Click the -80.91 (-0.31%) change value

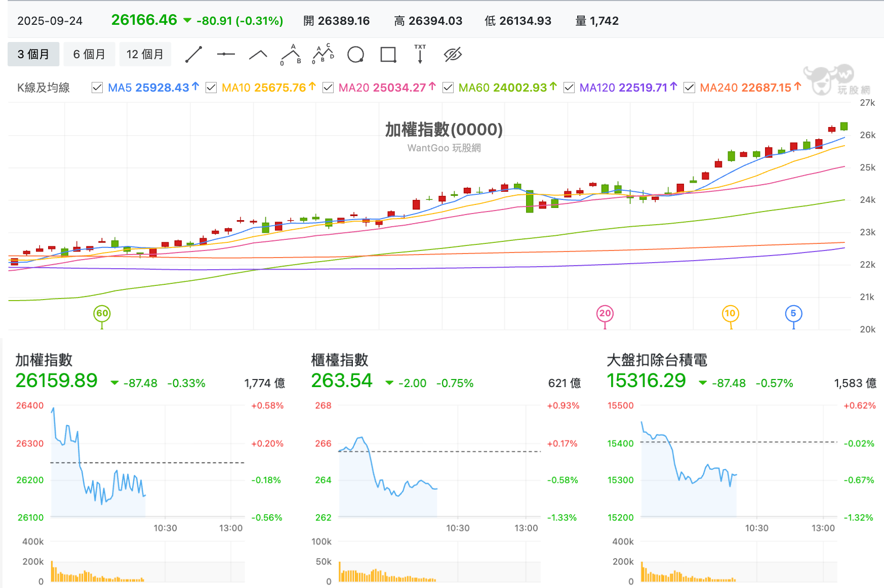pos(239,21)
